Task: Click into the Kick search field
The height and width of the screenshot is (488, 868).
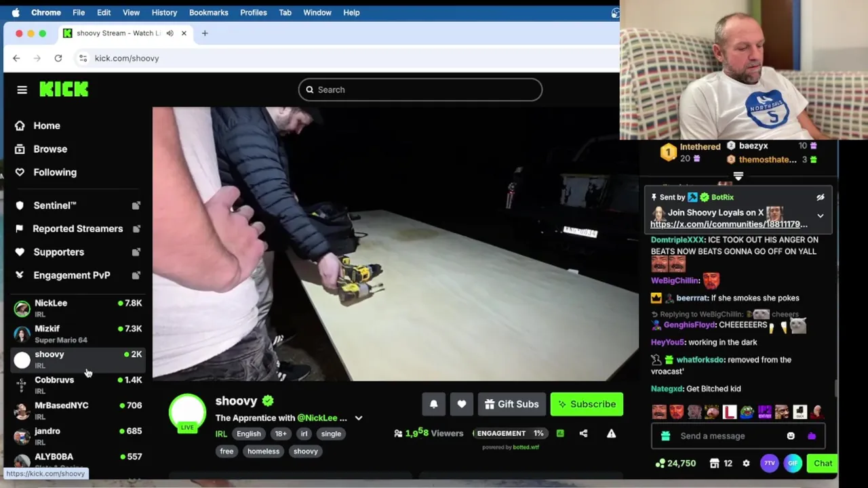Action: coord(420,89)
